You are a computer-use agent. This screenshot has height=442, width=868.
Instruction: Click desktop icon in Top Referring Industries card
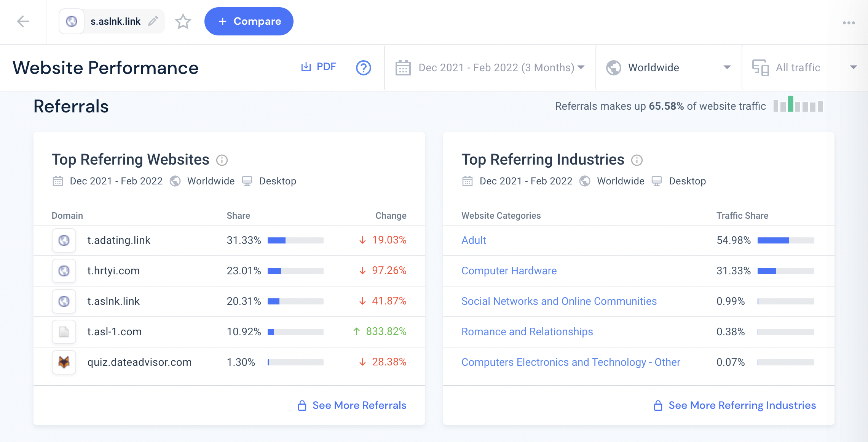click(x=657, y=181)
